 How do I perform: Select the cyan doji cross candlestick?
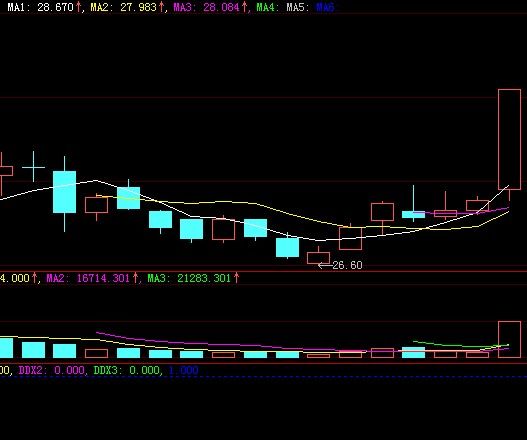point(33,167)
